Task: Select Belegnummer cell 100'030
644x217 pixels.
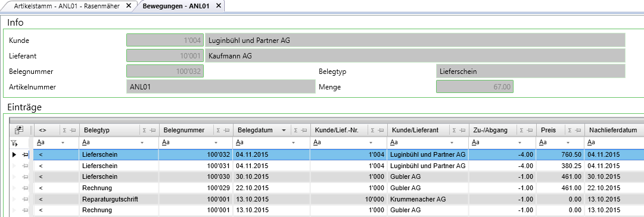Action: [x=195, y=176]
